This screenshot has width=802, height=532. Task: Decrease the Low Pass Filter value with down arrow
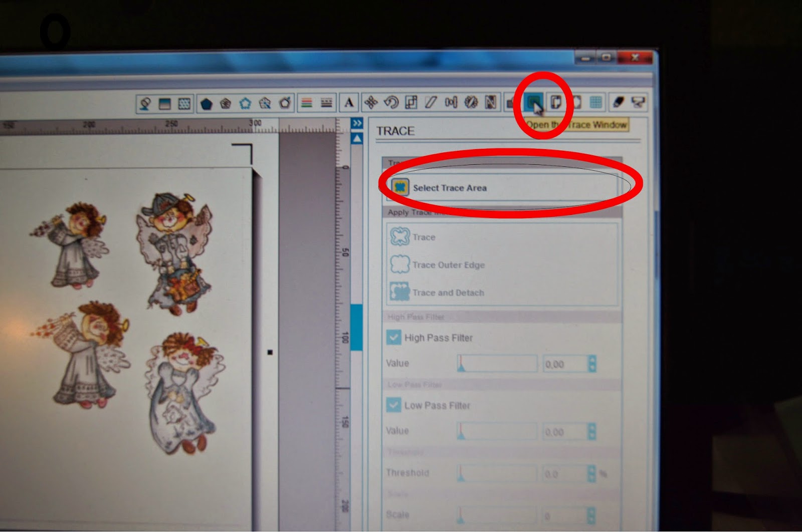(592, 436)
